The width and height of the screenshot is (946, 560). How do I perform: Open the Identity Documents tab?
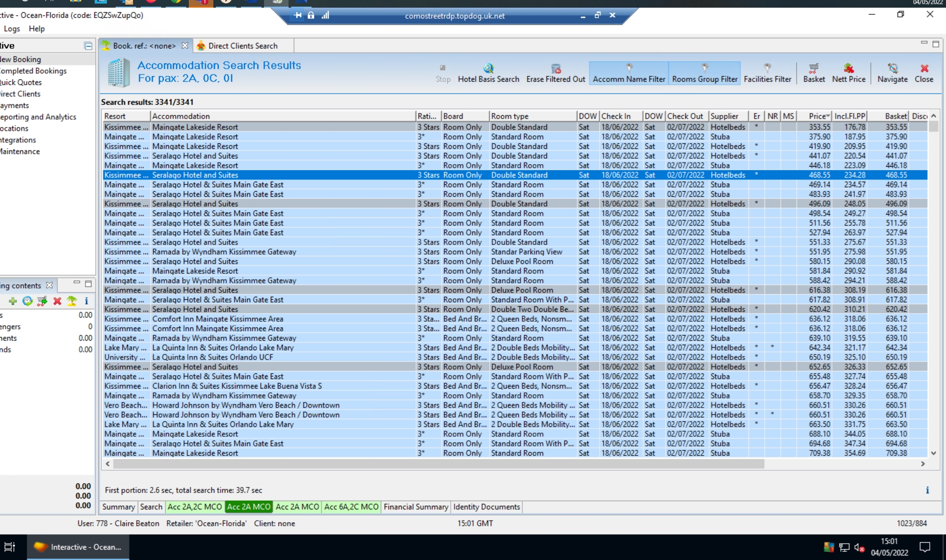487,507
